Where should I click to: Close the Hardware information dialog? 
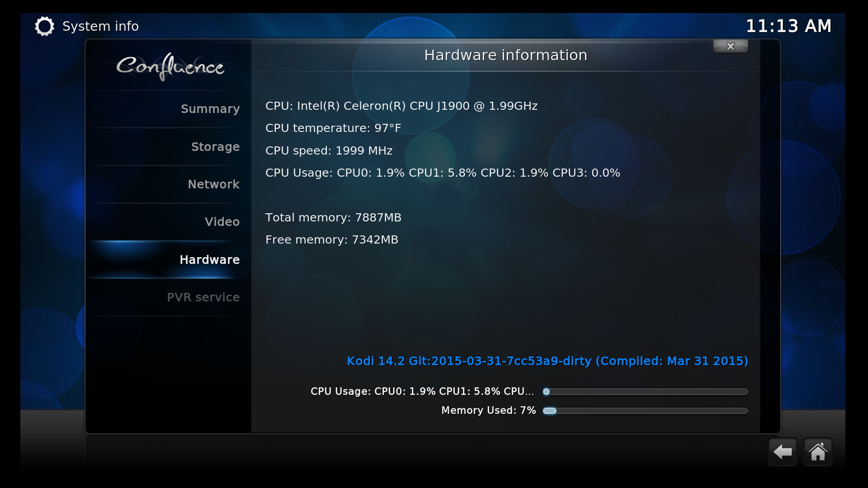[x=731, y=46]
